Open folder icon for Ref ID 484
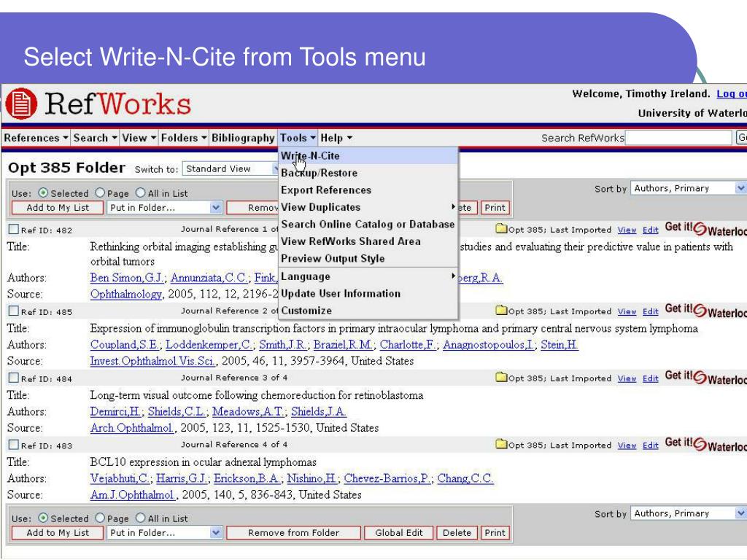Screen dimensions: 747x560 (501, 377)
